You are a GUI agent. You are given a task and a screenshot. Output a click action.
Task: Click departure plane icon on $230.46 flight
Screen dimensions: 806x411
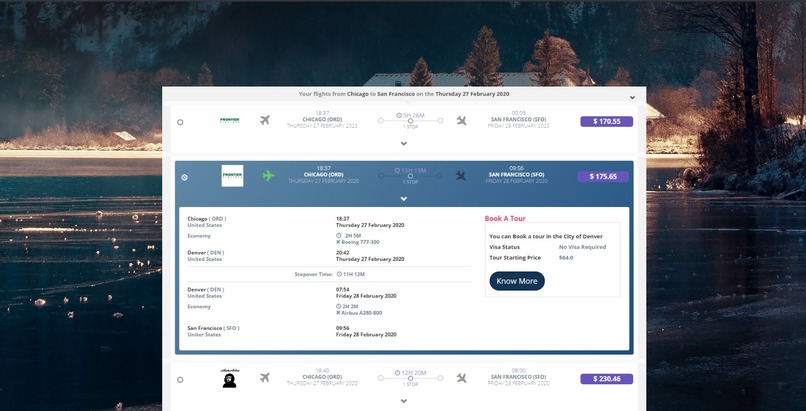point(265,378)
